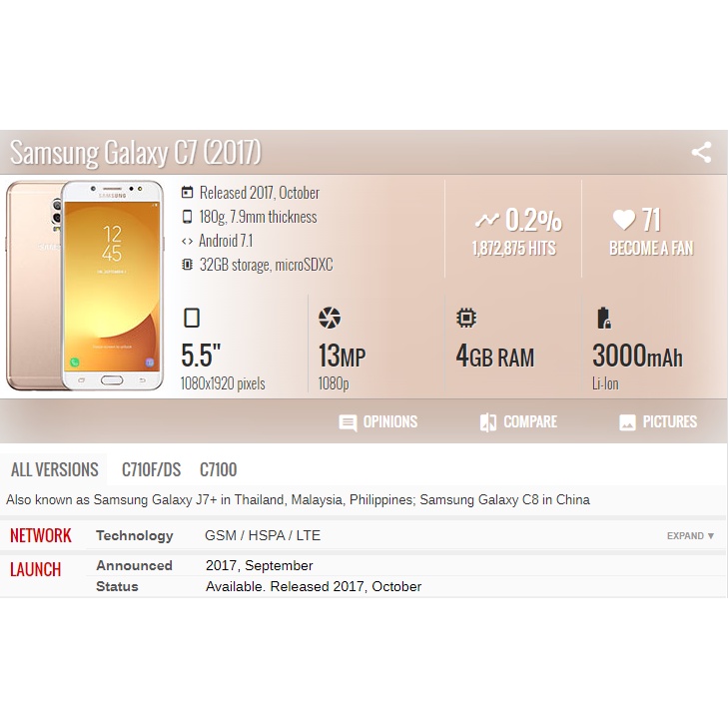Click the processor chip icon above 4GB RAM
Screen dimensions: 728x728
[466, 318]
